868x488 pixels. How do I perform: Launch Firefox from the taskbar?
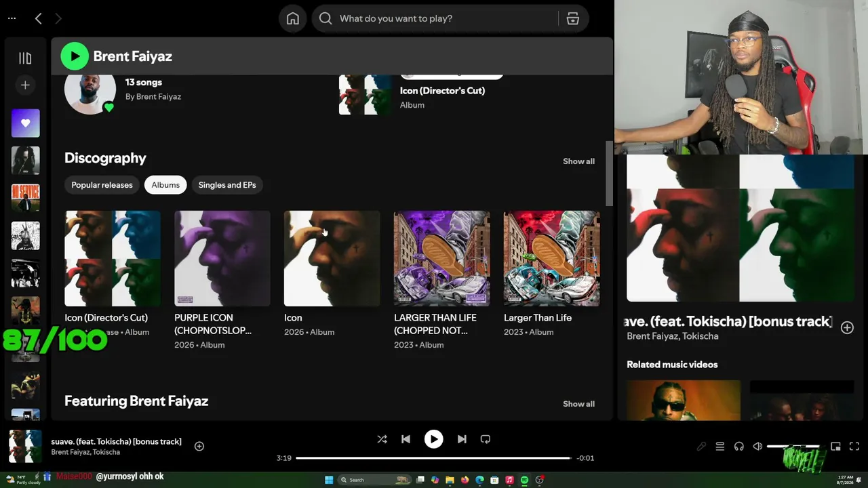tap(465, 480)
